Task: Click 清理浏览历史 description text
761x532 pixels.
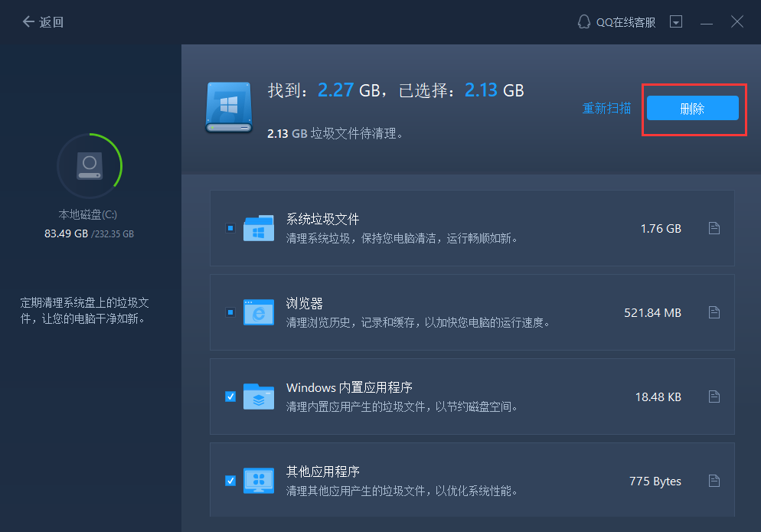Action: 418,322
